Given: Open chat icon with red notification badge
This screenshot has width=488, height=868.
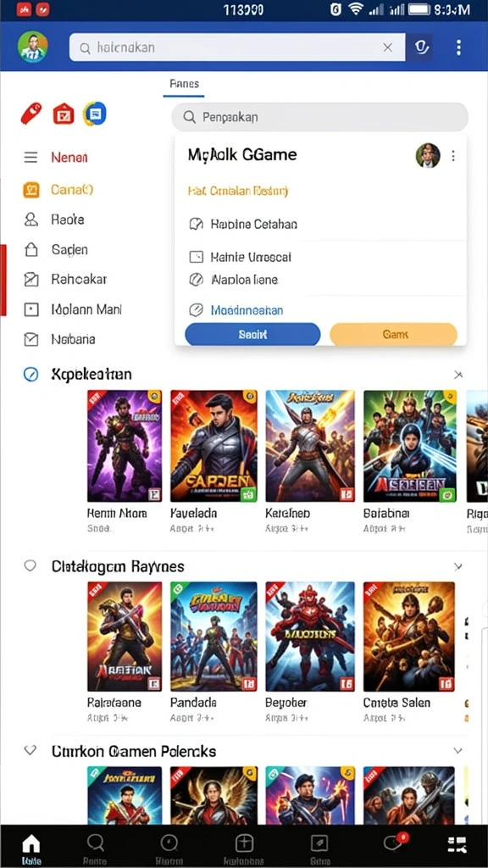Looking at the screenshot, I should click(395, 843).
